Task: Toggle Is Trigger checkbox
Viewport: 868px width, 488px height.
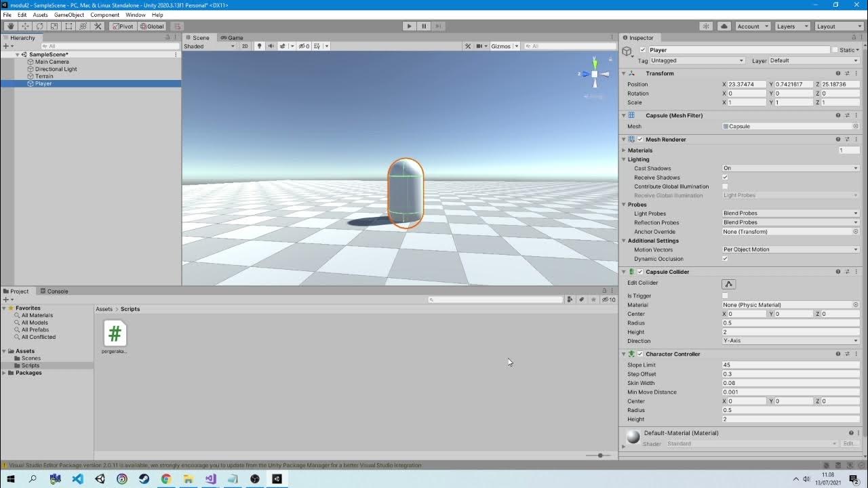Action: [x=725, y=296]
